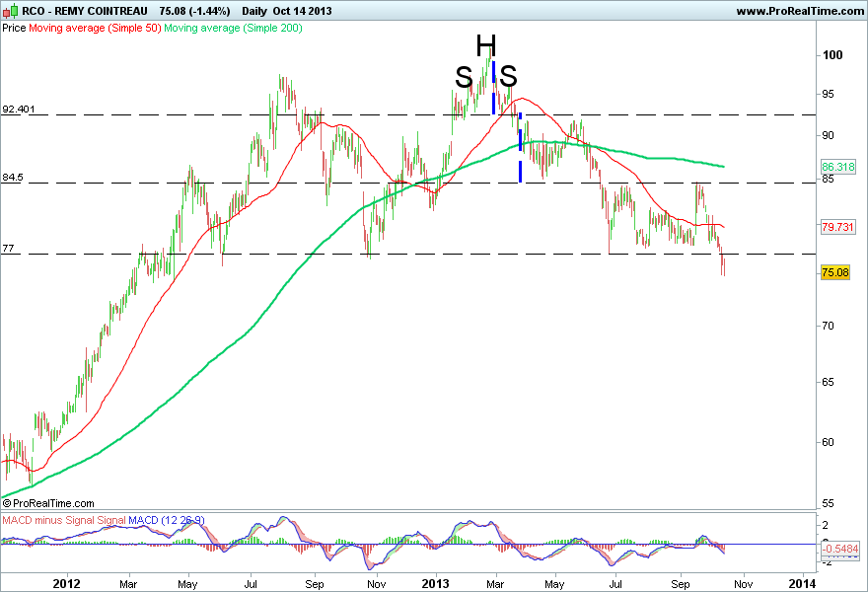Select the Daily timeframe label
The width and height of the screenshot is (868, 592).
[x=254, y=11]
